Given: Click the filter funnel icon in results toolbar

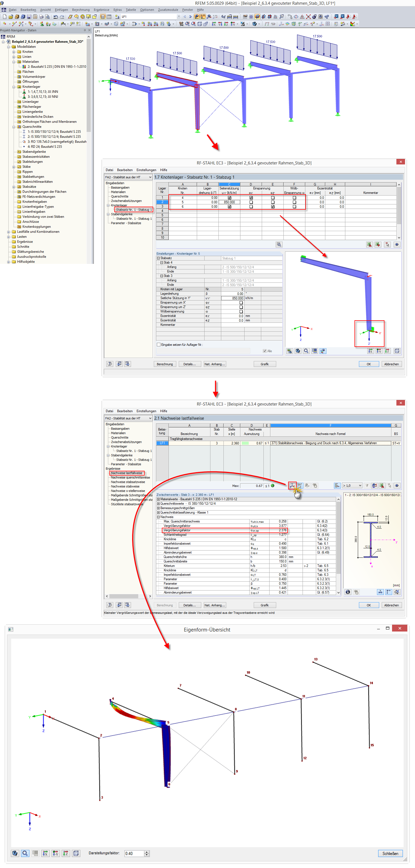Looking at the screenshot, I should (367, 485).
